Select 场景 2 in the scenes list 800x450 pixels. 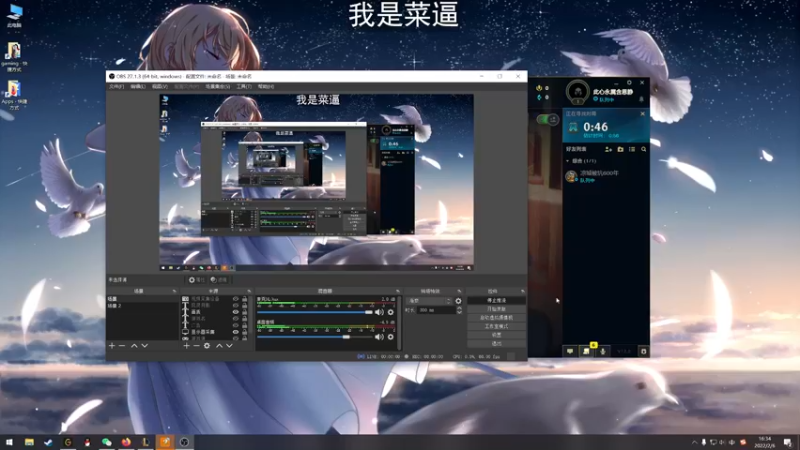tap(142, 306)
